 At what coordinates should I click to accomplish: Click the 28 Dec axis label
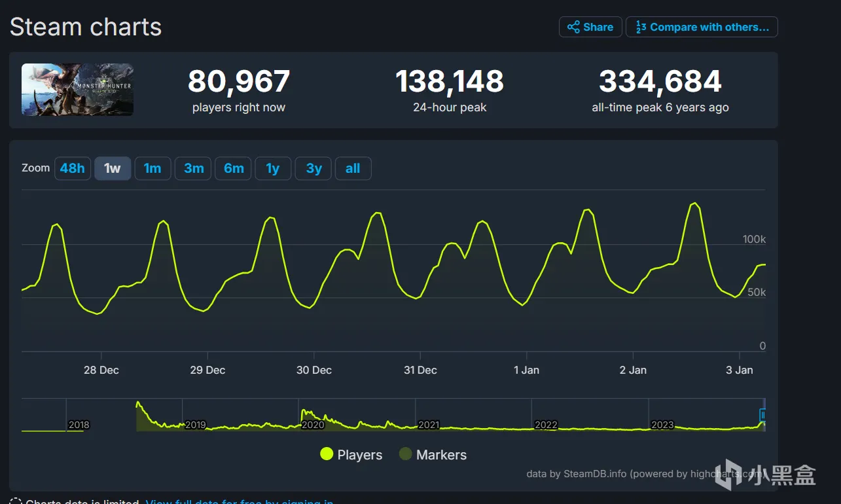(x=101, y=370)
